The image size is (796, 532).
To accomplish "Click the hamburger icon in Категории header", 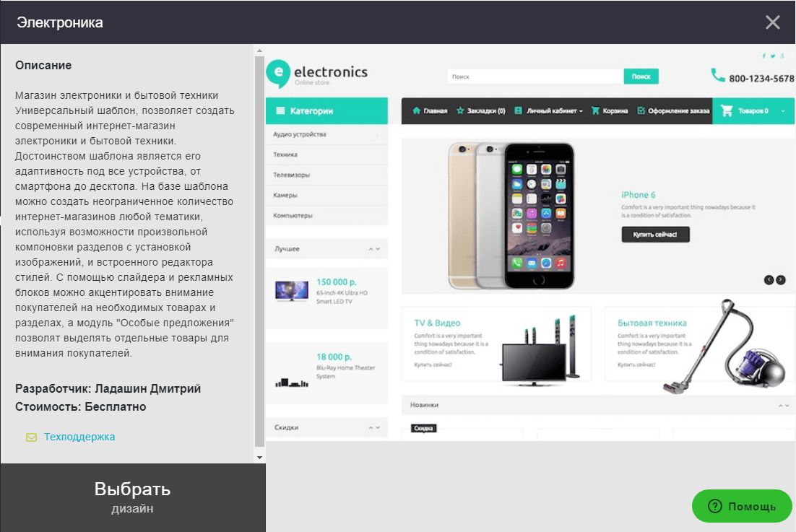I will tap(280, 110).
